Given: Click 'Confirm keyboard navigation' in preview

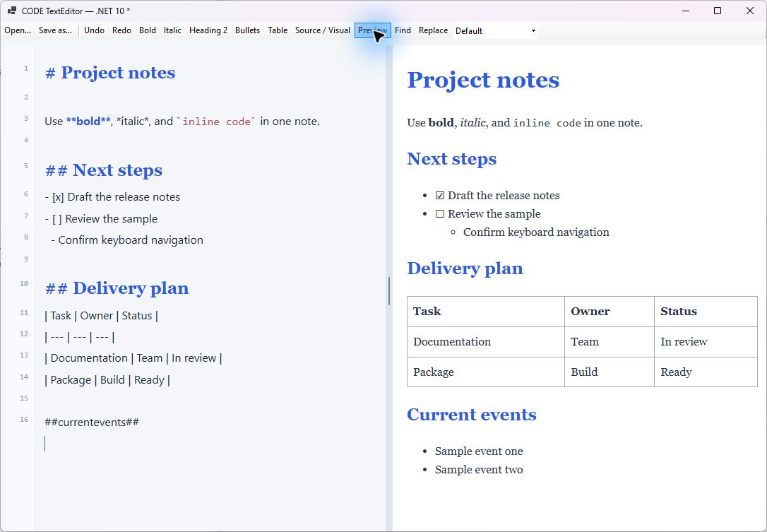Looking at the screenshot, I should pyautogui.click(x=536, y=232).
